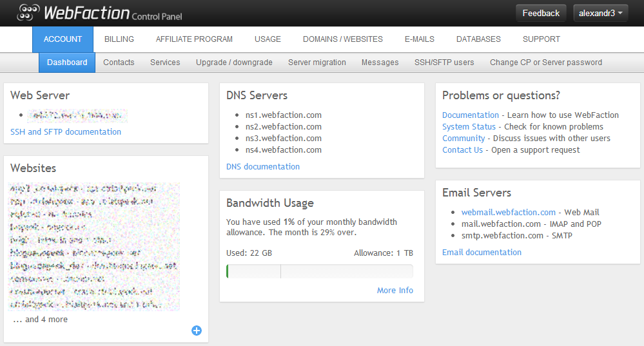Screen dimensions: 644x346
Task: Click the Contact Us link
Action: pyautogui.click(x=462, y=150)
